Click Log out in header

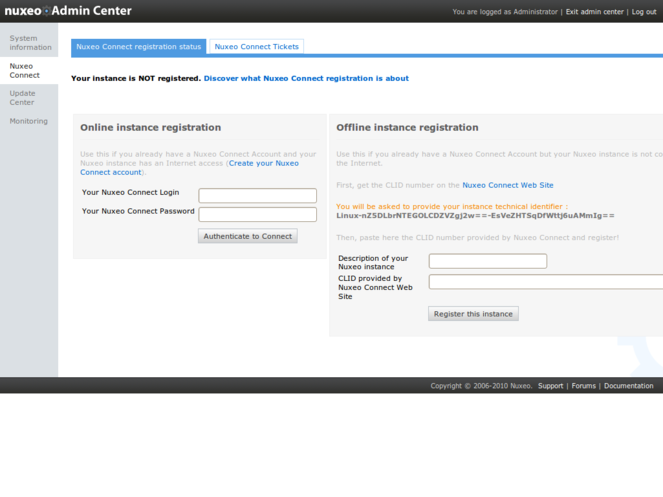[x=644, y=12]
